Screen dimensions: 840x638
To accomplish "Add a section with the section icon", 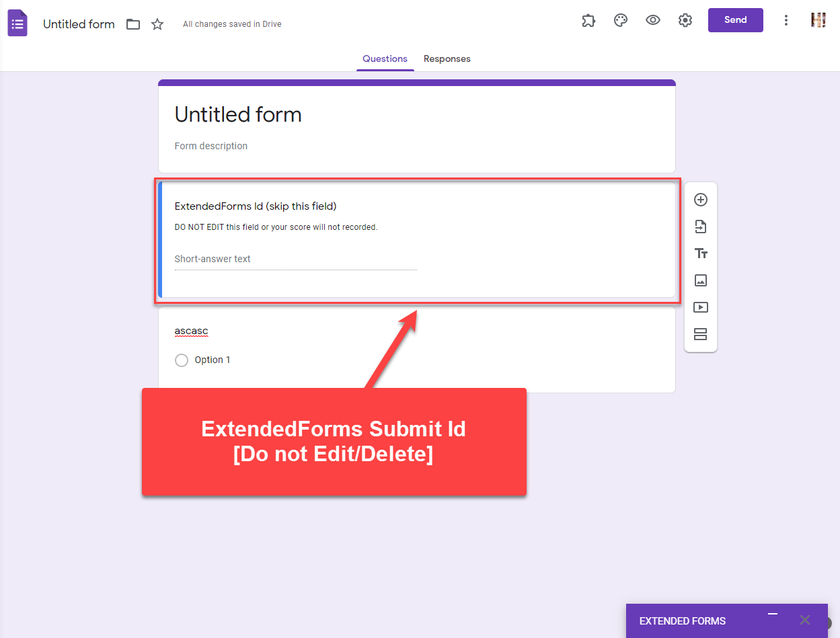I will pos(701,334).
